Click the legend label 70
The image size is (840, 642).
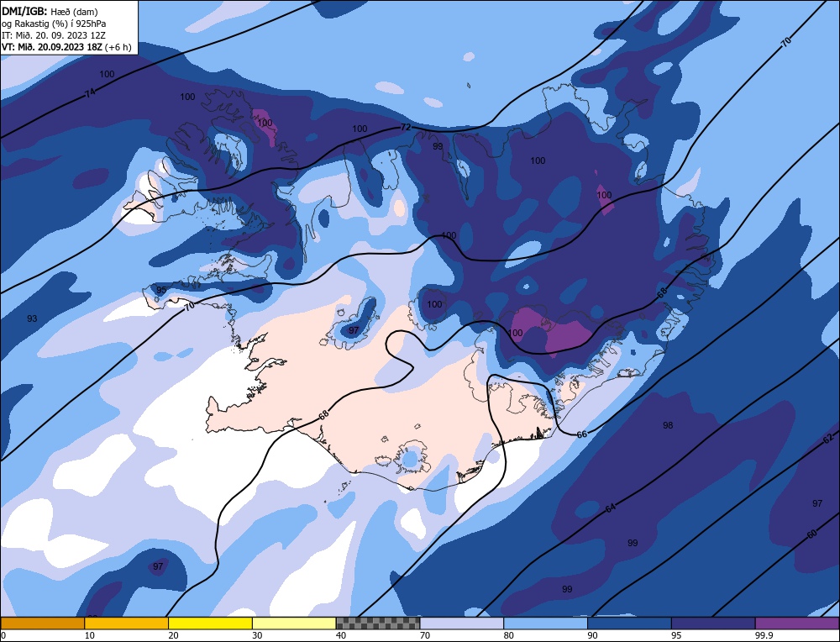click(425, 635)
